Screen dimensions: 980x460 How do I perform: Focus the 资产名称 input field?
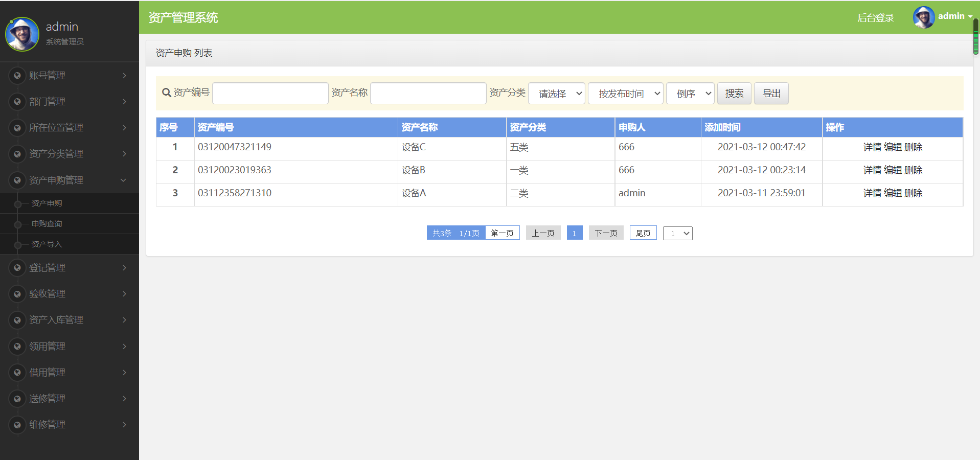coord(428,94)
